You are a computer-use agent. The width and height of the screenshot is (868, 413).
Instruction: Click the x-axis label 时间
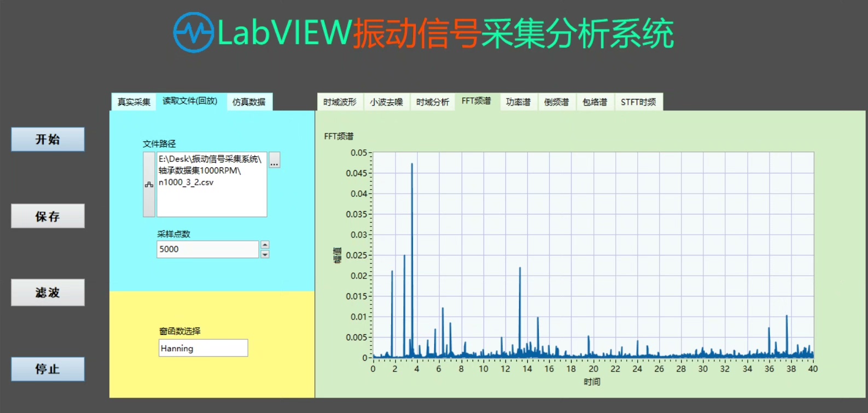click(592, 382)
